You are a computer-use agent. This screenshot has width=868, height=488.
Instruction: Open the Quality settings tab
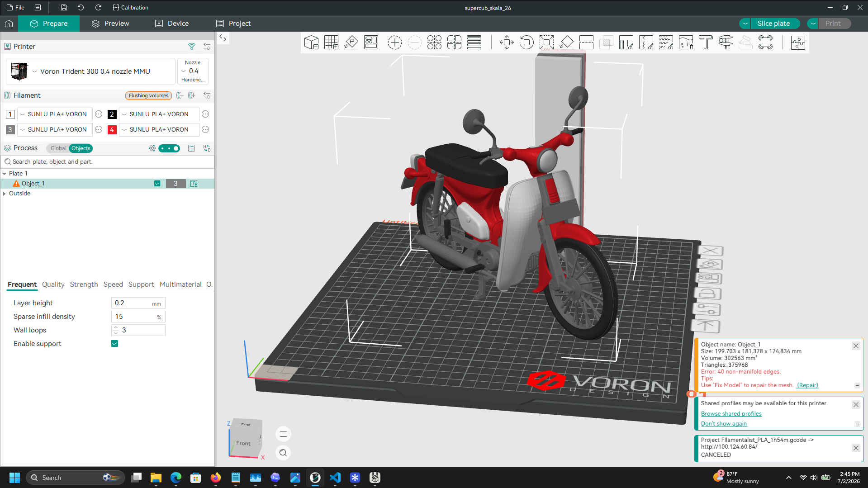pyautogui.click(x=53, y=284)
